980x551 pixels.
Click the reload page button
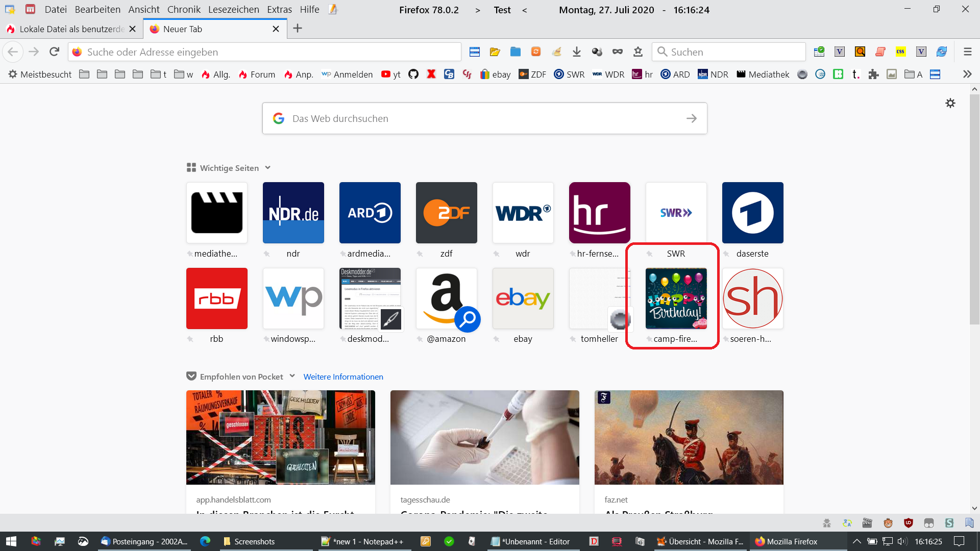point(54,52)
